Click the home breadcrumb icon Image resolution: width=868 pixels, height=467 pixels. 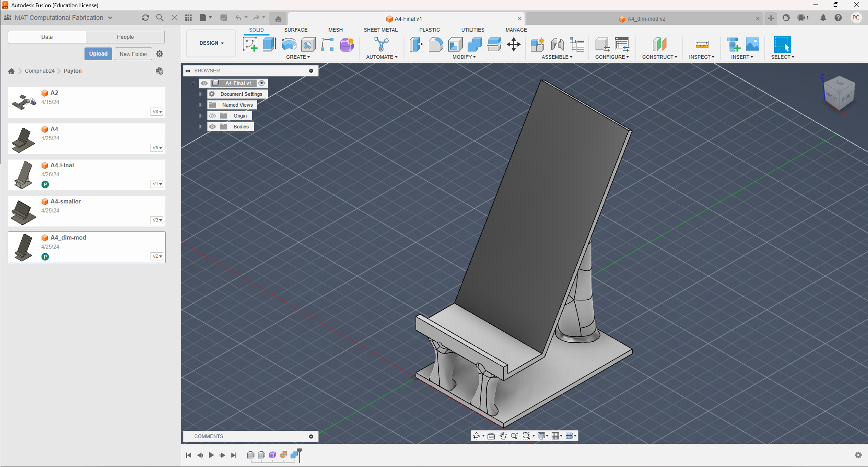[11, 71]
